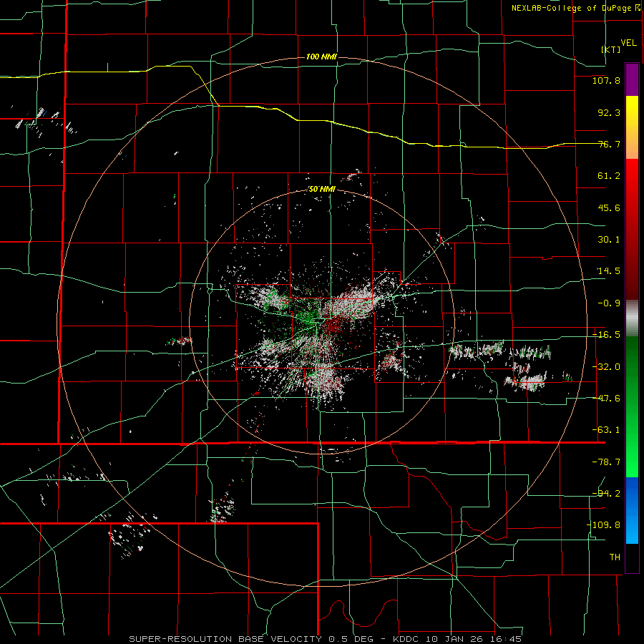Click the -63.1 velocity scale value
The width and height of the screenshot is (644, 644).
[x=606, y=430]
